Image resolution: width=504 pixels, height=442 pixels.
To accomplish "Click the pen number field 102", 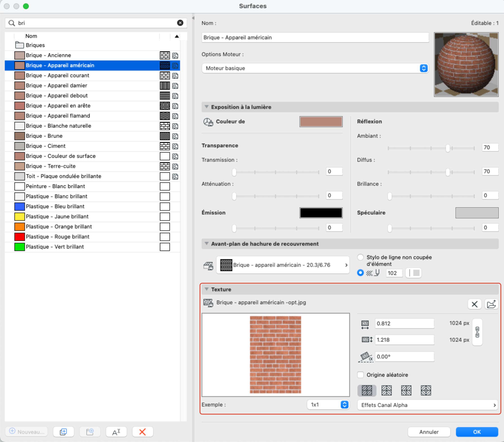I will 394,273.
